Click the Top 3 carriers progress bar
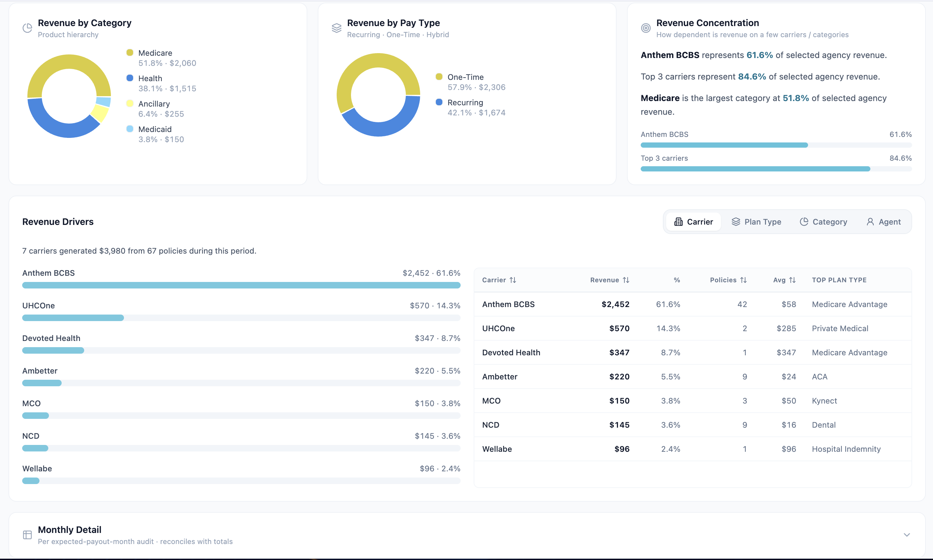This screenshot has width=933, height=560. tap(776, 169)
